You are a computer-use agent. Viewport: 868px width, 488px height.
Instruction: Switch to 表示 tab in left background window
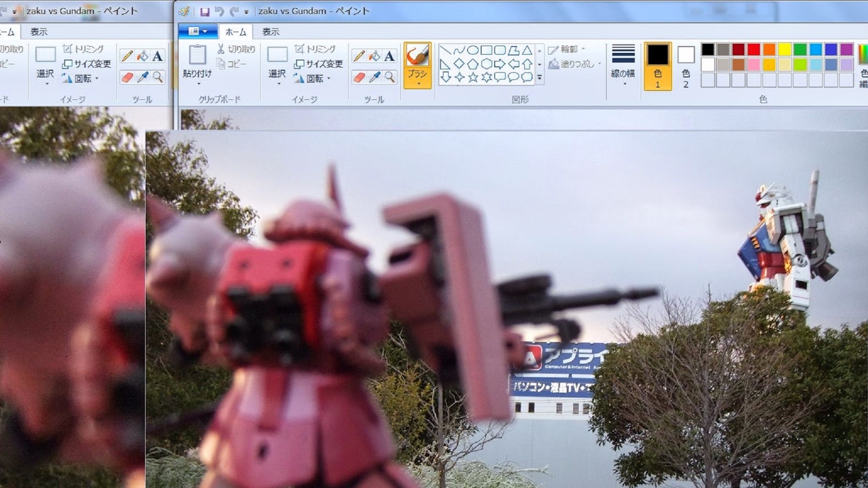[x=39, y=32]
